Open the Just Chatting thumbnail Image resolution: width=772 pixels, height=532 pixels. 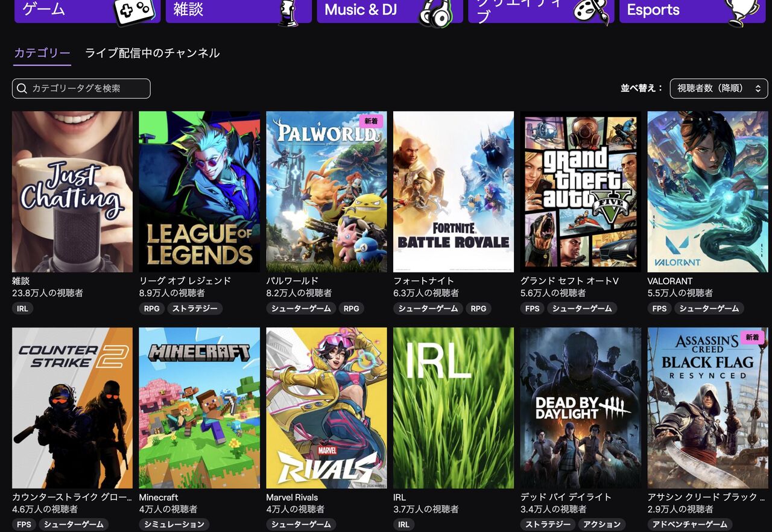click(x=72, y=191)
